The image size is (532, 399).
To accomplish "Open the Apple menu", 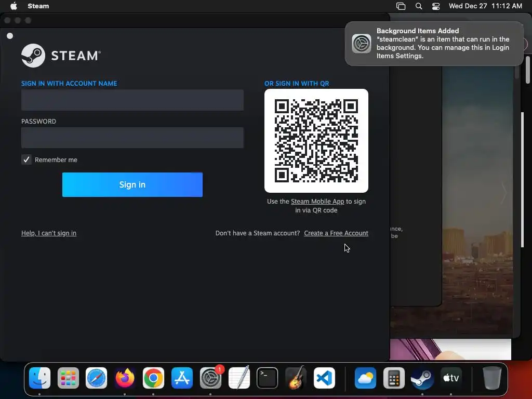I will (14, 6).
